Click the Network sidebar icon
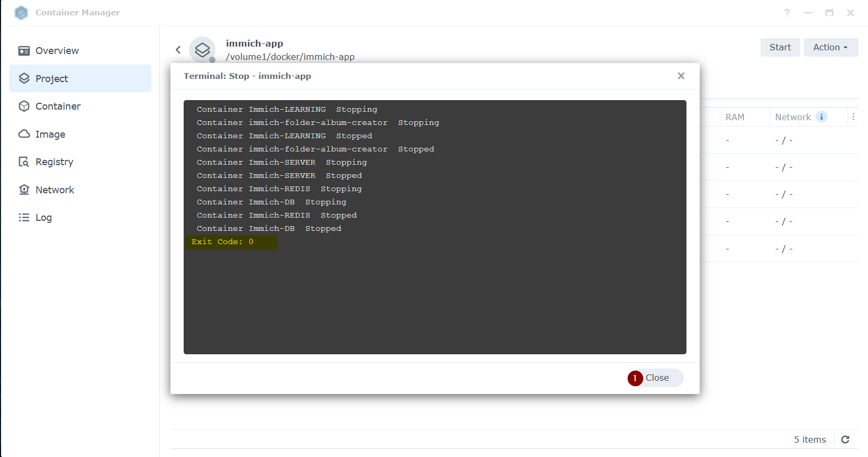The image size is (868, 457). [24, 190]
